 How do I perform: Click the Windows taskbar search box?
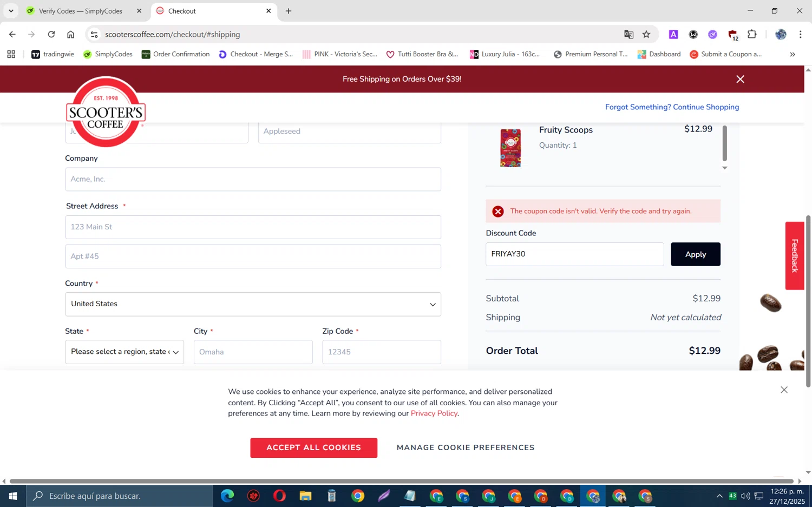point(120,496)
